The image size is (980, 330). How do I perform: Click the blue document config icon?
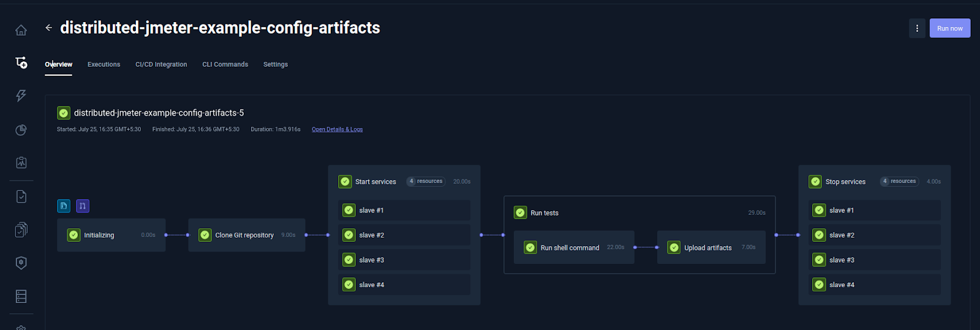pyautogui.click(x=64, y=206)
